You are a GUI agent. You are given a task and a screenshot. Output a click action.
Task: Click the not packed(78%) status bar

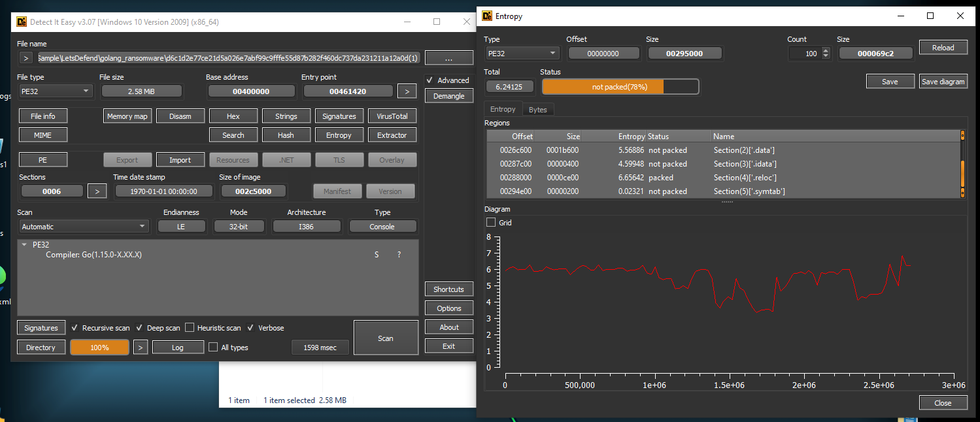pos(620,87)
